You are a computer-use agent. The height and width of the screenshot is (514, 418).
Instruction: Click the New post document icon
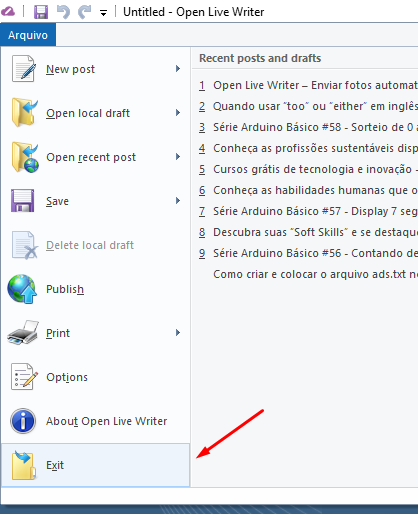click(23, 69)
